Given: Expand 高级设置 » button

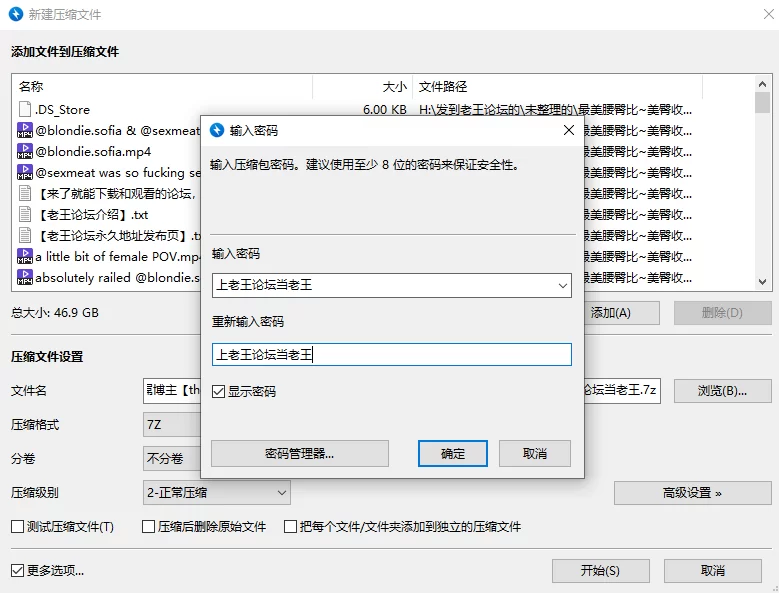Looking at the screenshot, I should tap(693, 493).
